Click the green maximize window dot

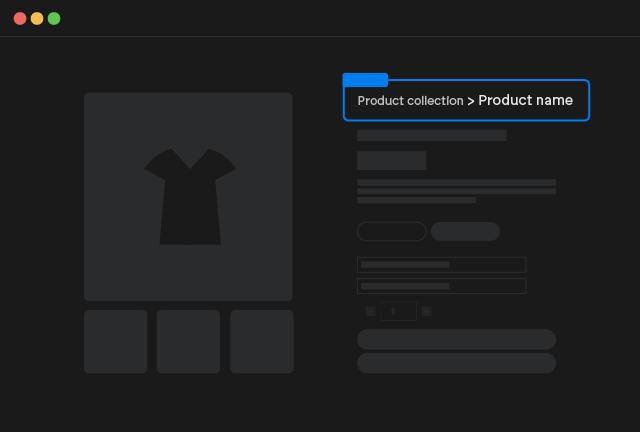pos(54,18)
